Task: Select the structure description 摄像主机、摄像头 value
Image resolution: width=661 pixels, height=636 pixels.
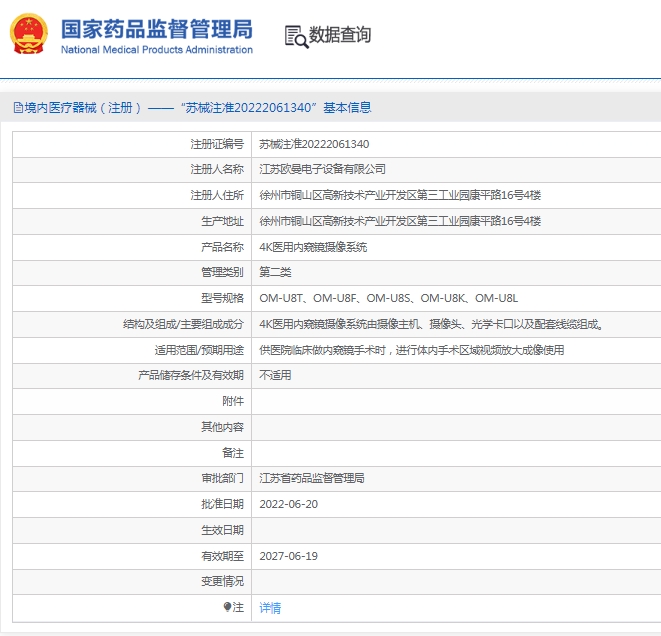Action: point(432,324)
